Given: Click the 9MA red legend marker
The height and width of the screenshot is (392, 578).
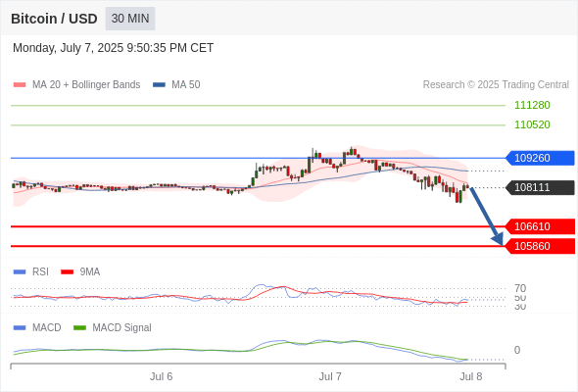Looking at the screenshot, I should pos(67,272).
